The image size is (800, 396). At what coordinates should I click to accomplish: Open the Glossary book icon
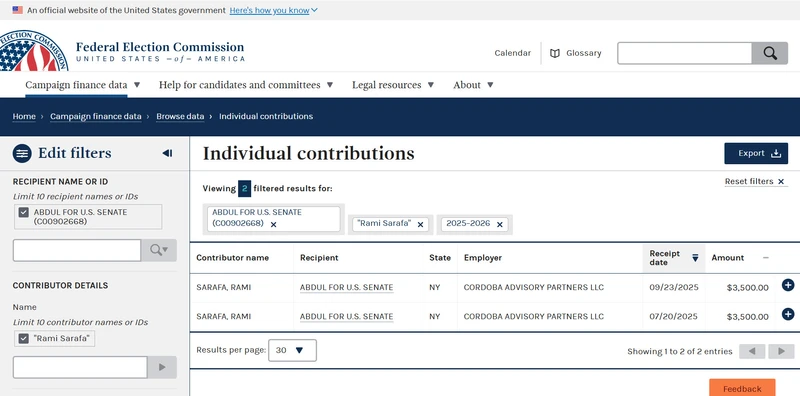555,53
